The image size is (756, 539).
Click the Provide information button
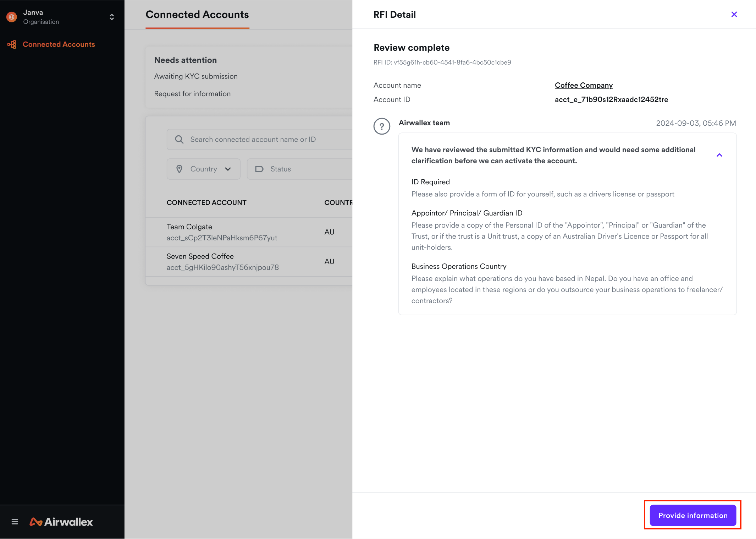click(x=692, y=515)
